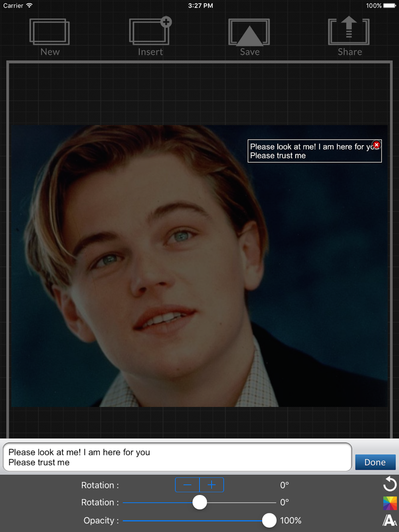The width and height of the screenshot is (399, 532).
Task: Tap the 100% opacity value
Action: coord(290,520)
